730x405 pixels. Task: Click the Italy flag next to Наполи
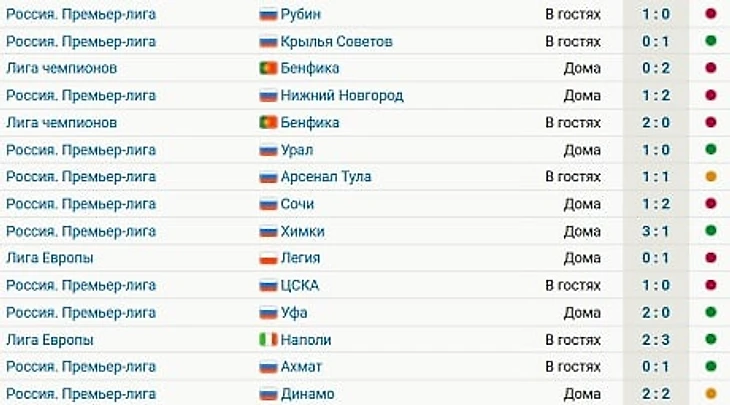(x=268, y=340)
